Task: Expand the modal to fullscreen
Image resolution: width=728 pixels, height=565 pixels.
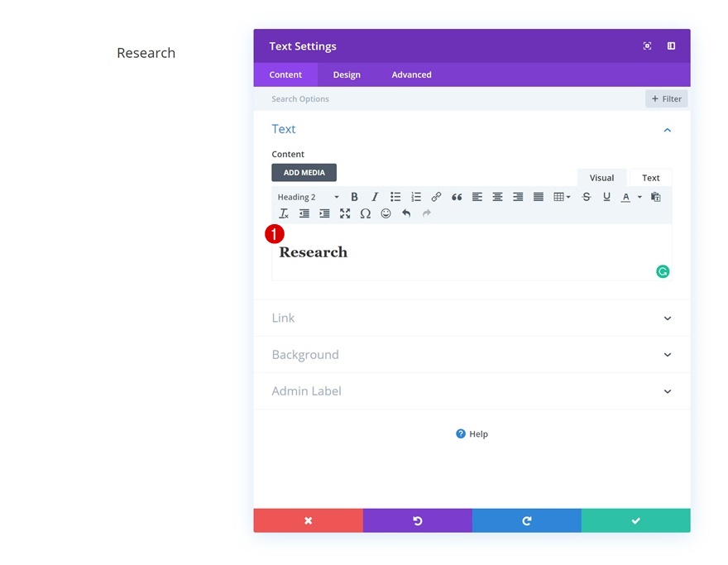Action: (x=647, y=45)
